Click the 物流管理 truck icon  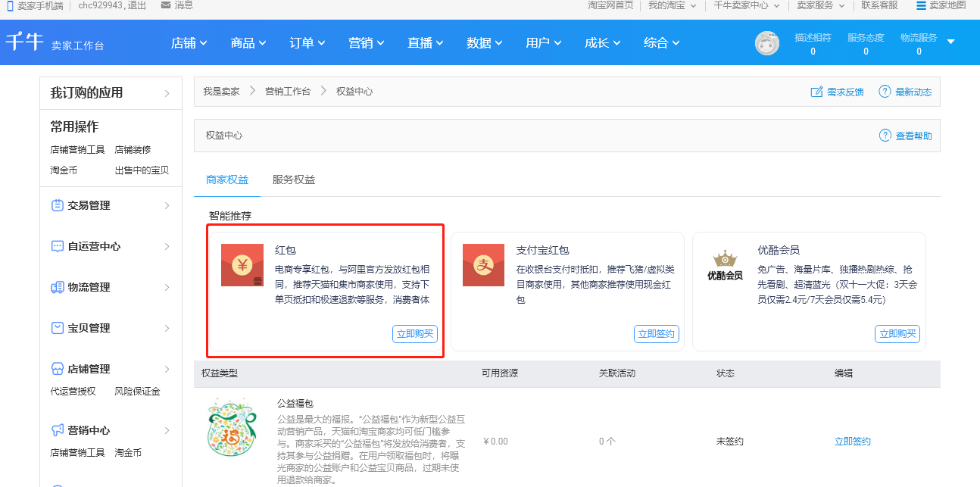[58, 287]
